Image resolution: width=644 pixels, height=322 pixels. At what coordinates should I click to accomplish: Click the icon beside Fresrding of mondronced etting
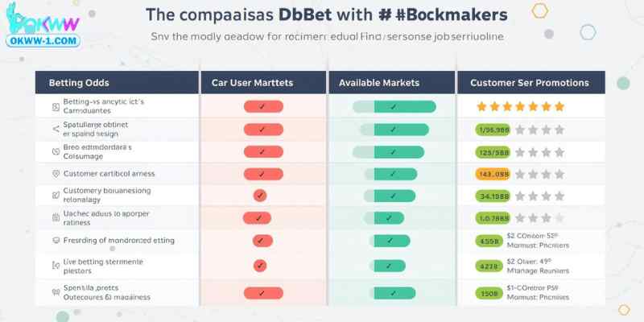[x=56, y=240]
